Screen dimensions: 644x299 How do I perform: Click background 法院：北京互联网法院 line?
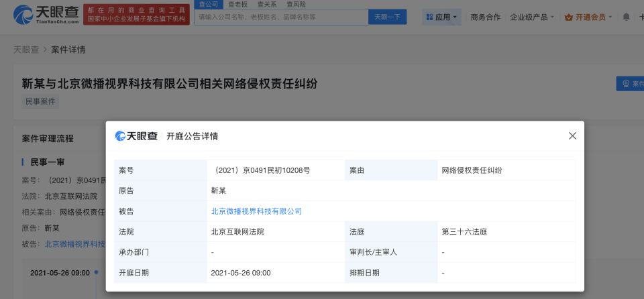click(60, 196)
